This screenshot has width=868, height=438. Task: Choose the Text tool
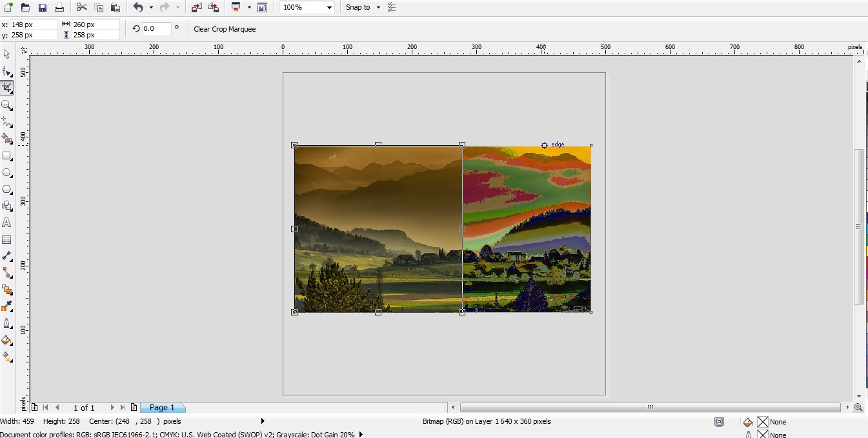(x=7, y=223)
